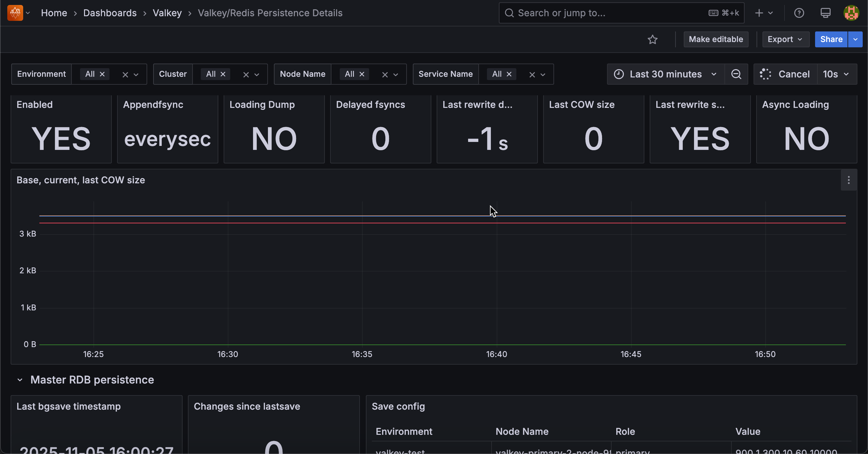868x454 pixels.
Task: Open the search or jump to field icon
Action: click(x=509, y=13)
